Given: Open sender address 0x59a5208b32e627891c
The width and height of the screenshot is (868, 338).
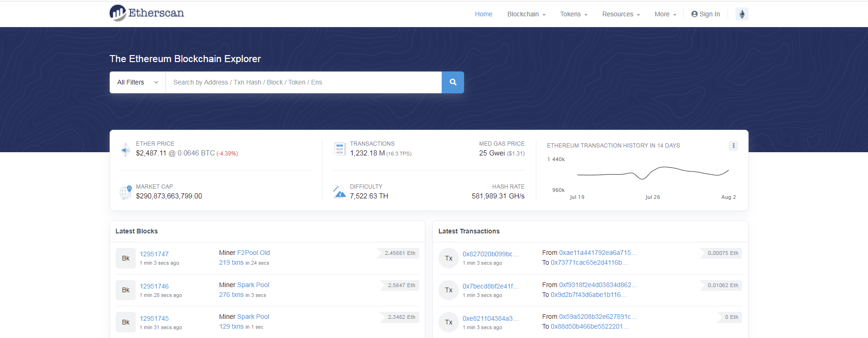Looking at the screenshot, I should point(598,317).
